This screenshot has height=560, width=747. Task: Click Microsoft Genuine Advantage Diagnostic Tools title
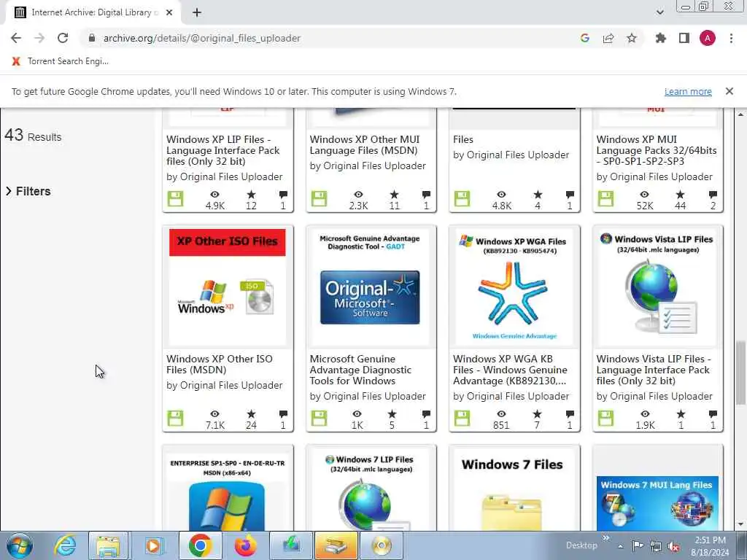pos(360,370)
